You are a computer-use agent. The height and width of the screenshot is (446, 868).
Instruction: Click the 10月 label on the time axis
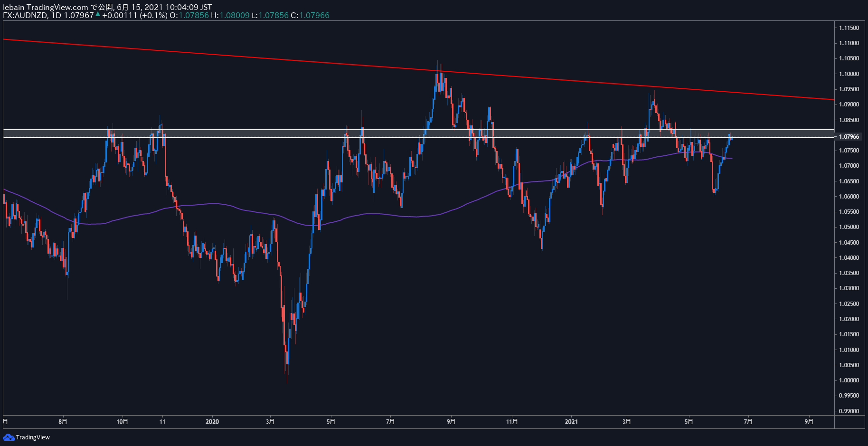pyautogui.click(x=122, y=422)
